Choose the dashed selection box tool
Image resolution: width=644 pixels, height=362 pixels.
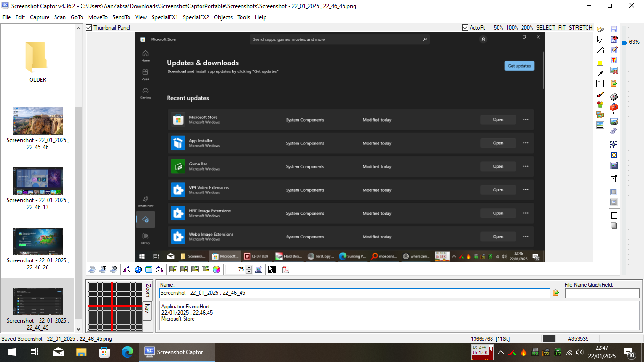click(x=600, y=50)
